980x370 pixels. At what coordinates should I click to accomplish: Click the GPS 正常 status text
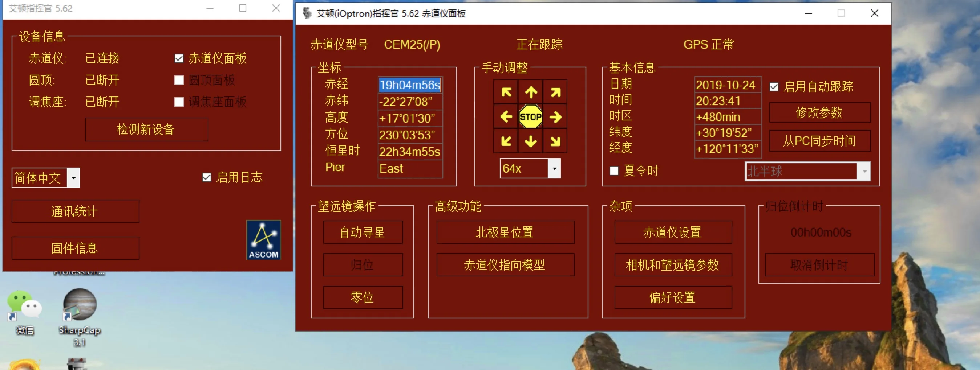708,45
